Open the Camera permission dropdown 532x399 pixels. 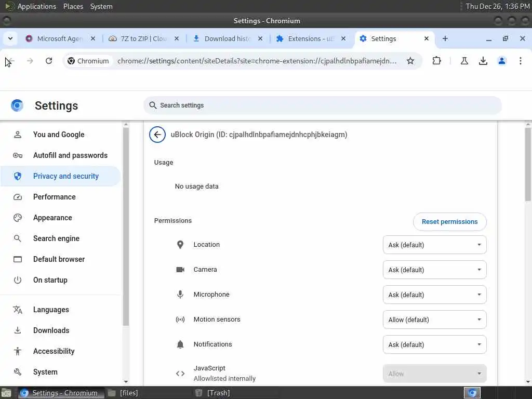coord(435,270)
